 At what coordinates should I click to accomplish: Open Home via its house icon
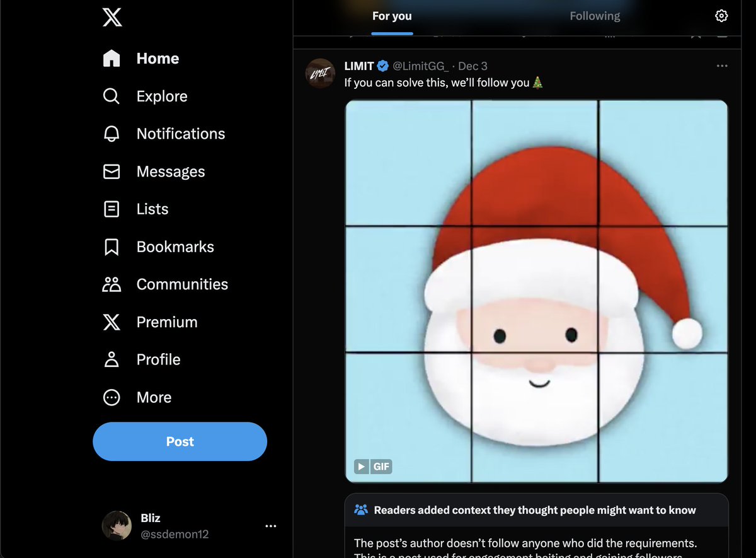coord(112,58)
